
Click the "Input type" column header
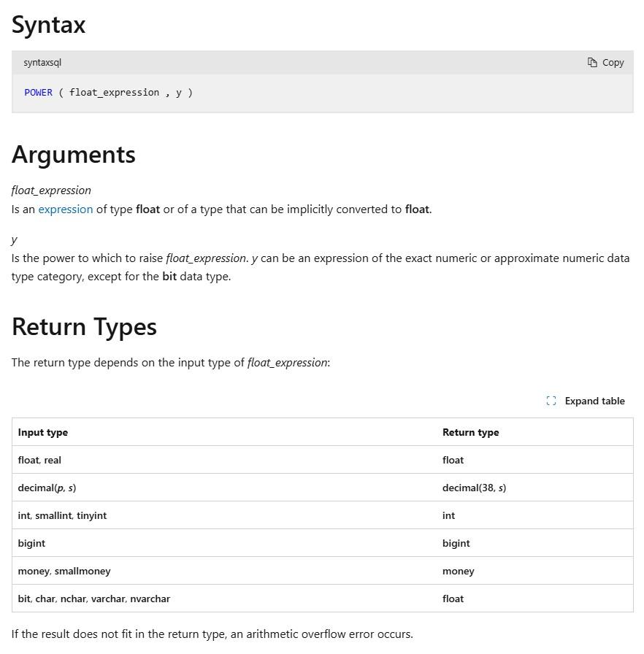(43, 432)
